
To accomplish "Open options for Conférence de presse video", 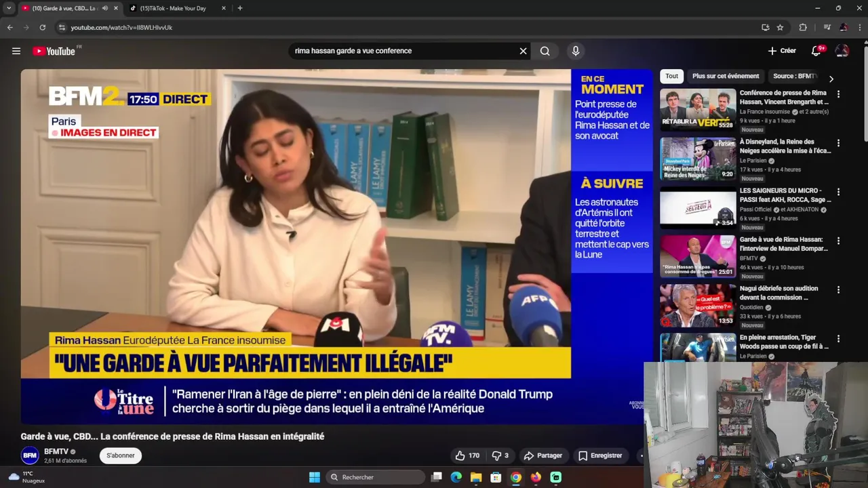I will pyautogui.click(x=838, y=94).
